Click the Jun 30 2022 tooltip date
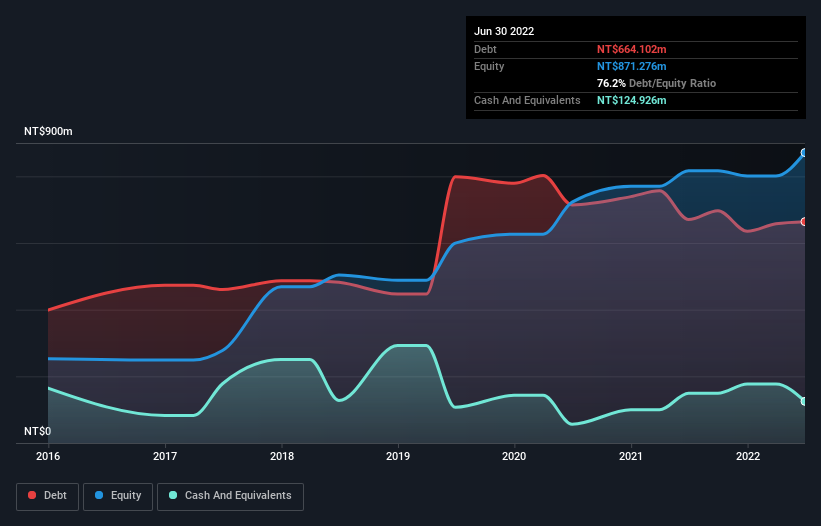Viewport: 821px width, 526px height. click(x=504, y=31)
